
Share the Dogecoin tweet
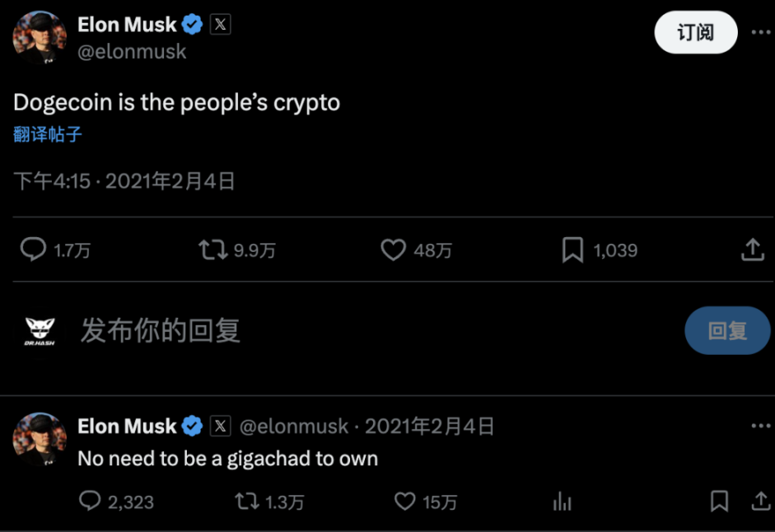pyautogui.click(x=754, y=250)
